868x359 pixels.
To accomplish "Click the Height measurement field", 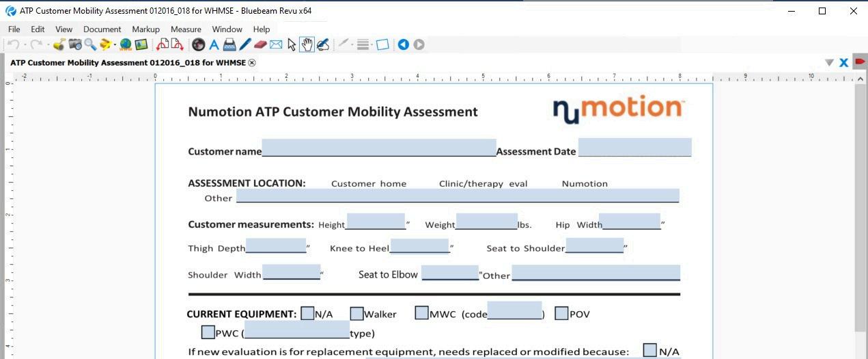I will [x=376, y=222].
